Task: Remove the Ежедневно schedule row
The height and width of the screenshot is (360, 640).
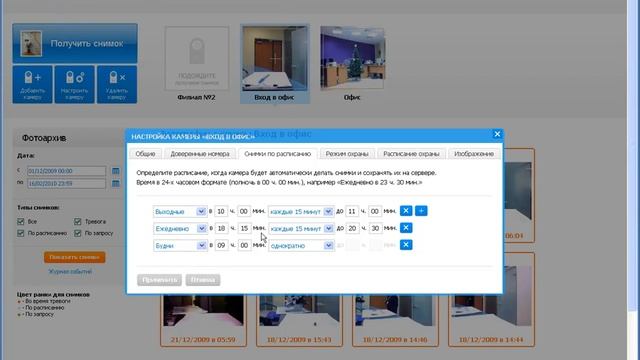Action: (x=406, y=228)
